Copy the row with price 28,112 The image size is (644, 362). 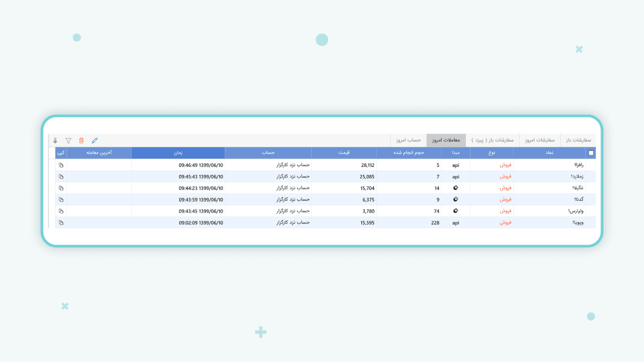click(x=61, y=165)
